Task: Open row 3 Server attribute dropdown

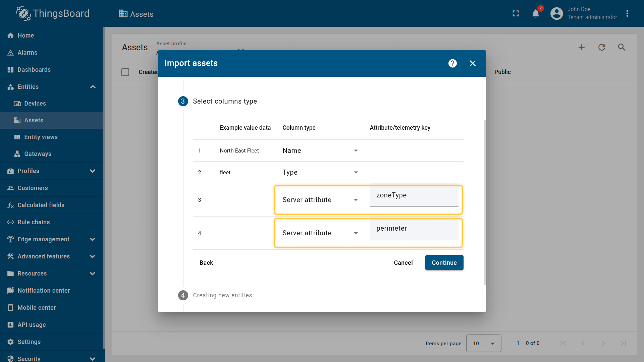Action: tap(320, 200)
